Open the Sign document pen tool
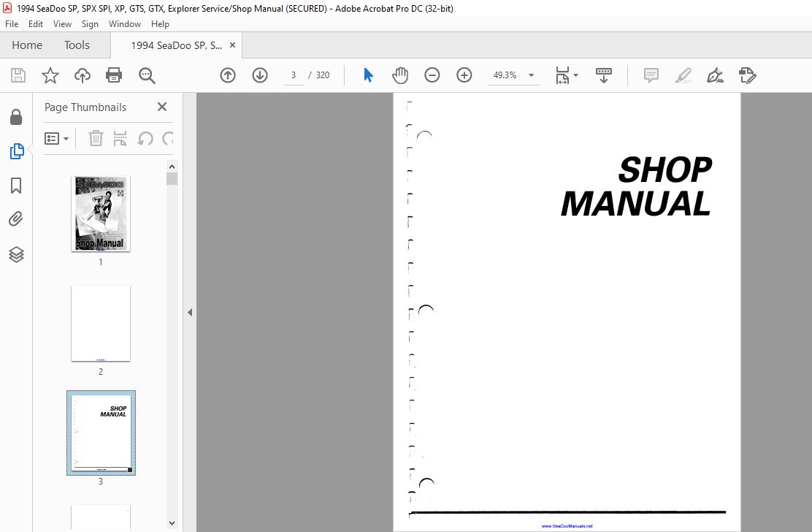The height and width of the screenshot is (532, 812). point(715,75)
